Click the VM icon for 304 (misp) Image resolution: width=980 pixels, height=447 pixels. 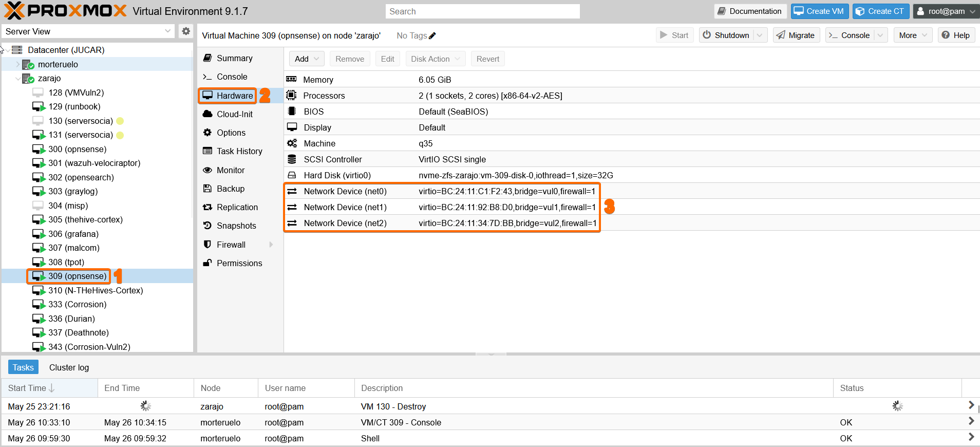pyautogui.click(x=38, y=206)
